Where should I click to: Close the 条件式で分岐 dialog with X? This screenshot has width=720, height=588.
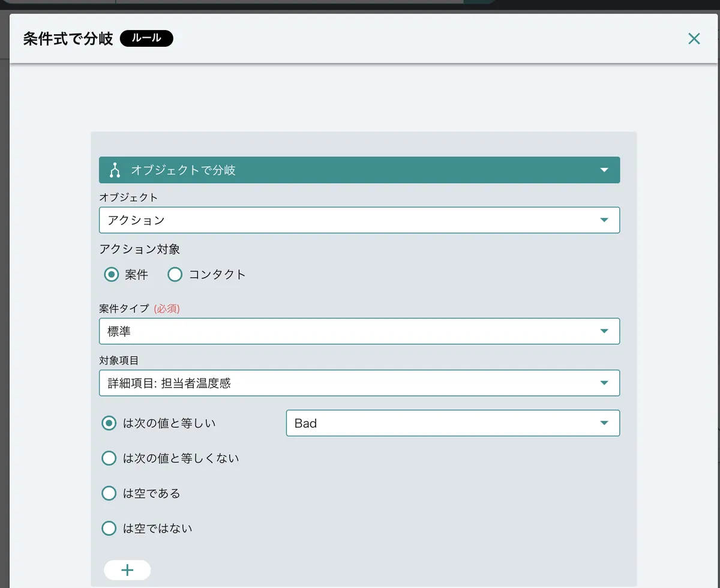tap(694, 39)
